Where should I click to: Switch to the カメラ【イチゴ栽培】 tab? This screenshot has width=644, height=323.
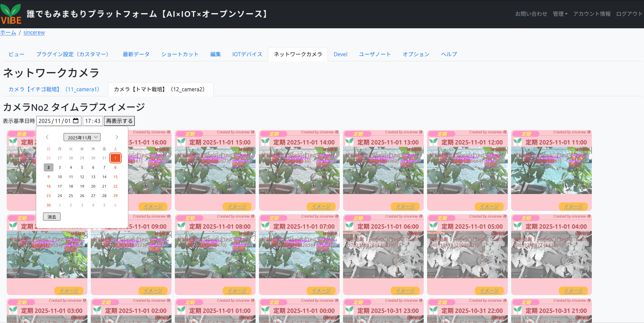click(x=54, y=89)
